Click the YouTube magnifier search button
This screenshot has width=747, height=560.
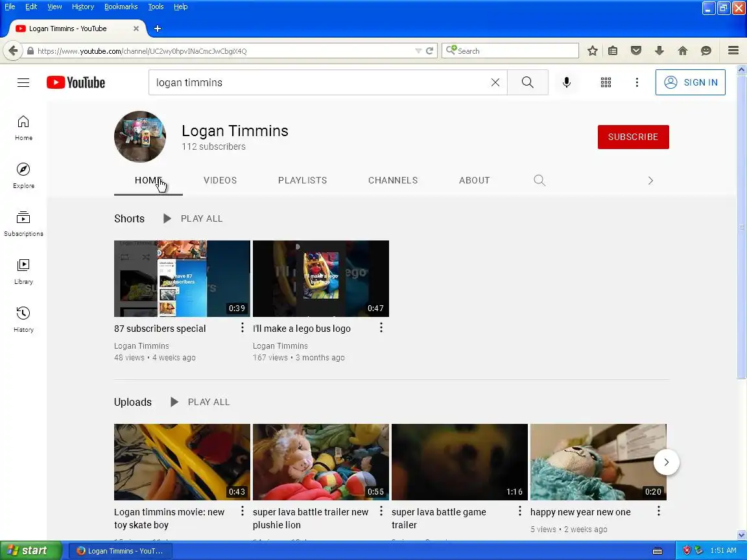pos(527,82)
